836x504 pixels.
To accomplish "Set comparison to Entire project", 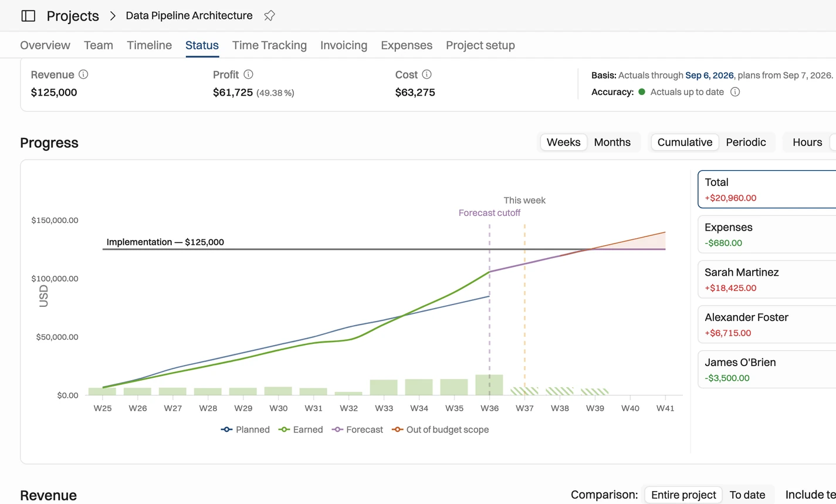I will tap(683, 495).
